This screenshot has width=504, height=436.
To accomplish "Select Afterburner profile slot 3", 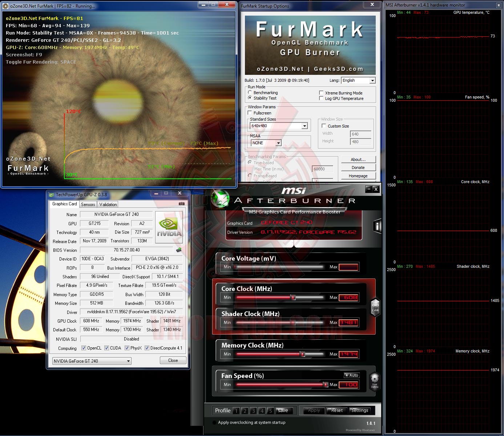I will pos(253,411).
